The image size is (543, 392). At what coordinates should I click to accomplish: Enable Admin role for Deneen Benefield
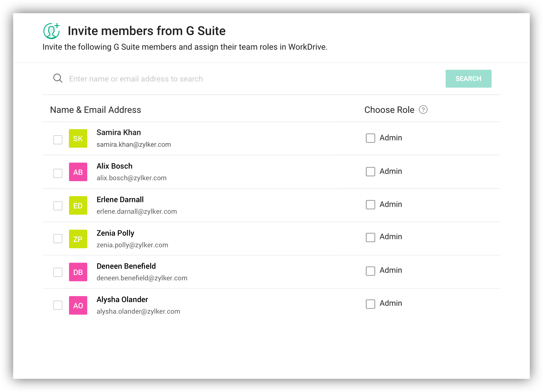point(370,271)
